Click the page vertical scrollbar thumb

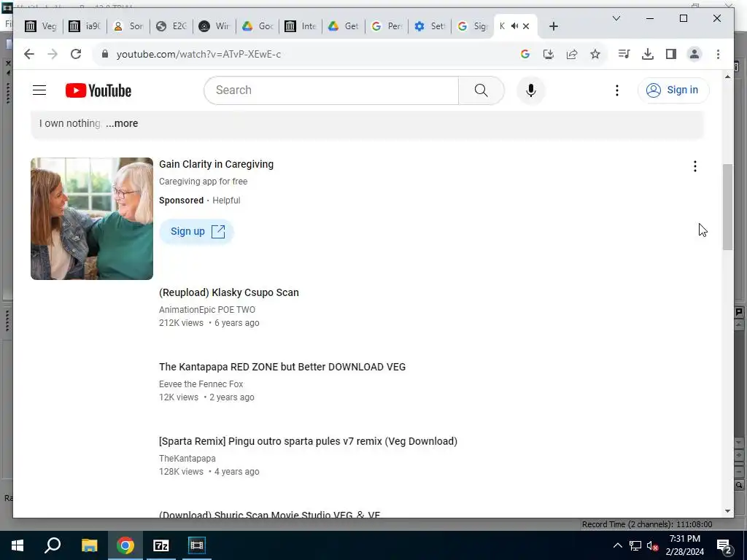[x=727, y=206]
